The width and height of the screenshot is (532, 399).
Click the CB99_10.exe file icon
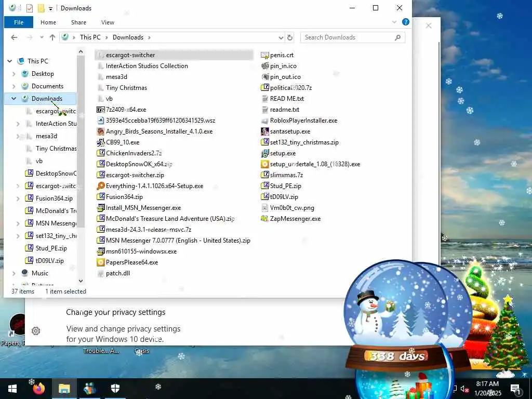click(101, 142)
